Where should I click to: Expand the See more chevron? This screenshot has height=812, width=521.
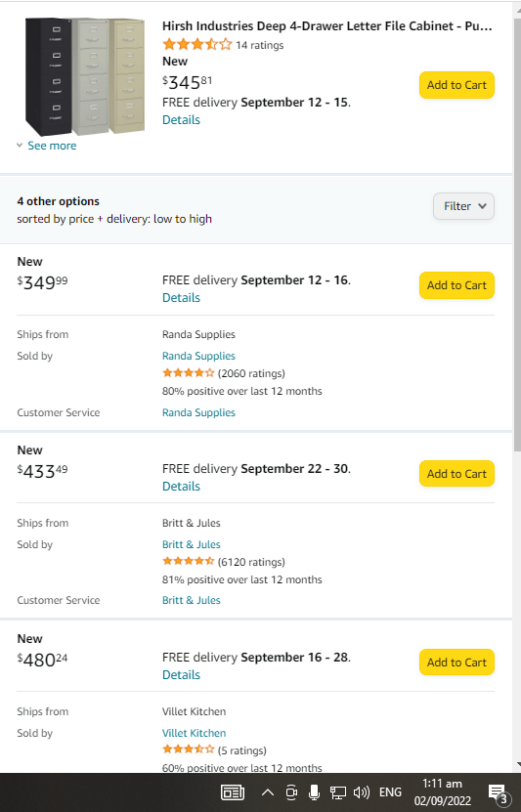click(x=20, y=146)
